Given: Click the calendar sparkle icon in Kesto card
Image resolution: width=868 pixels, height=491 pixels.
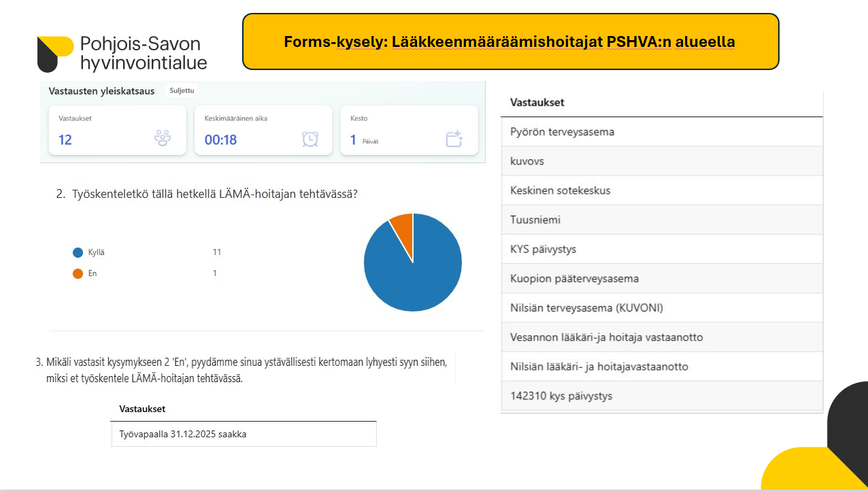Looking at the screenshot, I should pyautogui.click(x=454, y=139).
